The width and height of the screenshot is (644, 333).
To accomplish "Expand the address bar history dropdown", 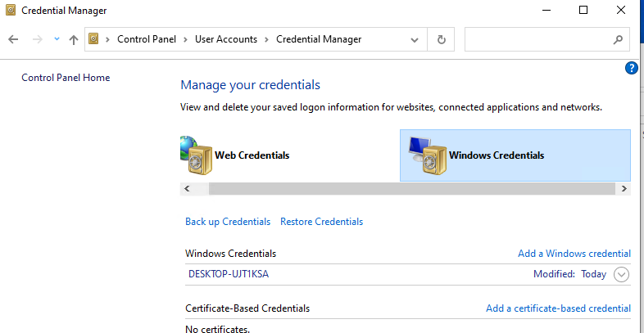I will (415, 40).
